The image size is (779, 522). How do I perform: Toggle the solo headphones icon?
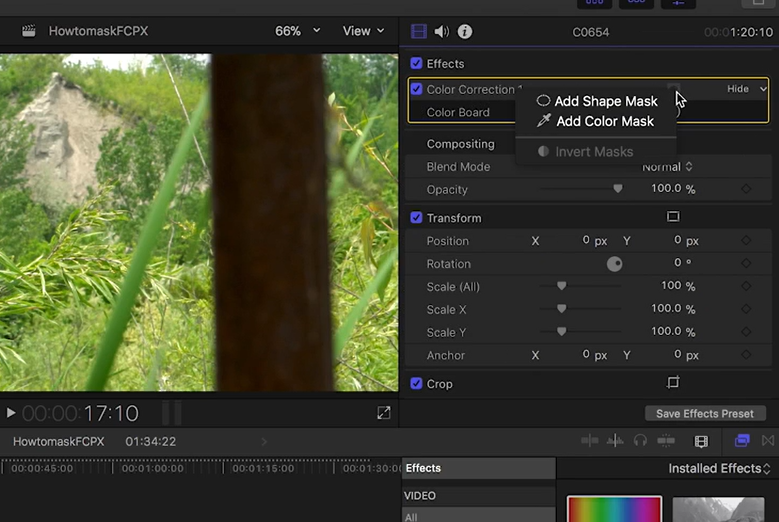coord(640,441)
